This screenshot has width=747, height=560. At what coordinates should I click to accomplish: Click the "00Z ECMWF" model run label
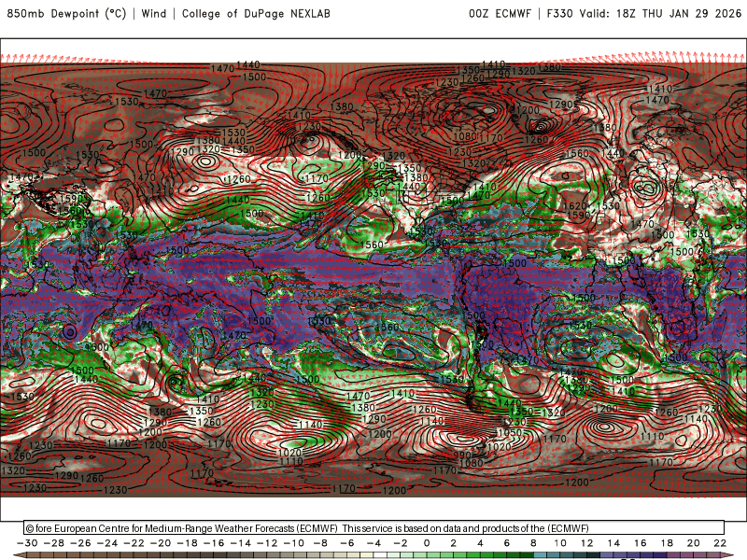(x=500, y=13)
